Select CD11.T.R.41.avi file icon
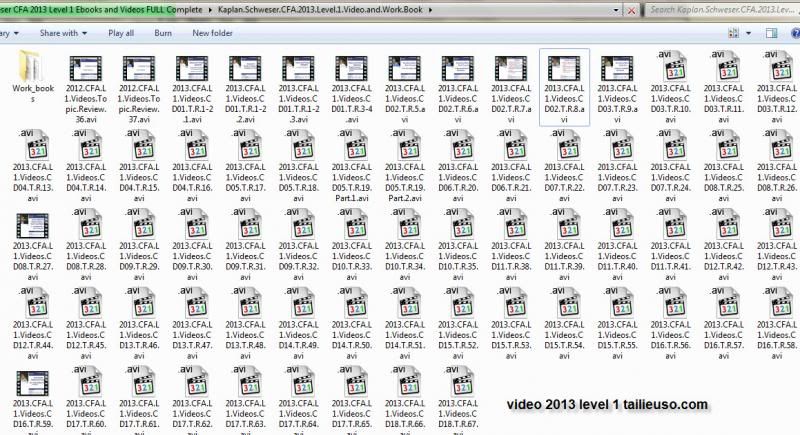This screenshot has width=800, height=435. click(x=671, y=224)
